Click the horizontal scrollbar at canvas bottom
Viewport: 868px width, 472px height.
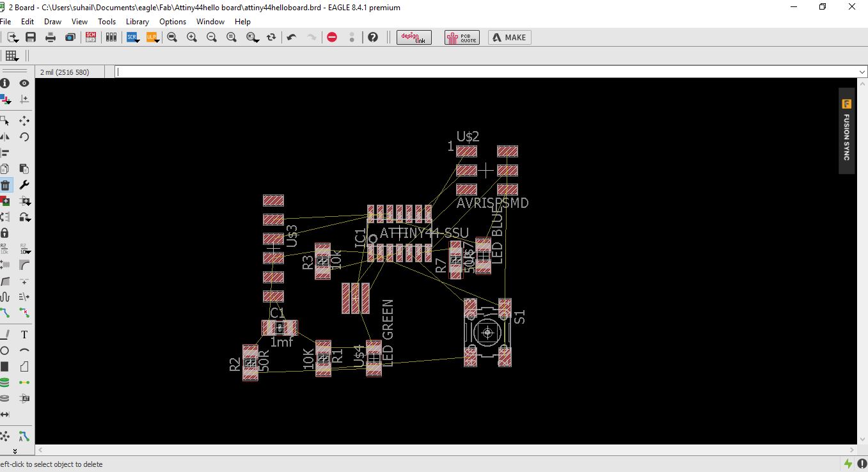(x=446, y=451)
